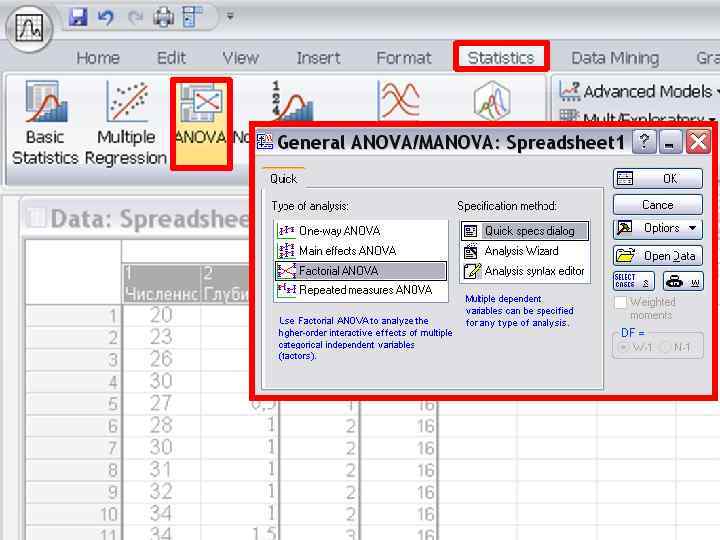The width and height of the screenshot is (720, 540).
Task: Choose the Analysis Wizard specification method
Action: [524, 251]
